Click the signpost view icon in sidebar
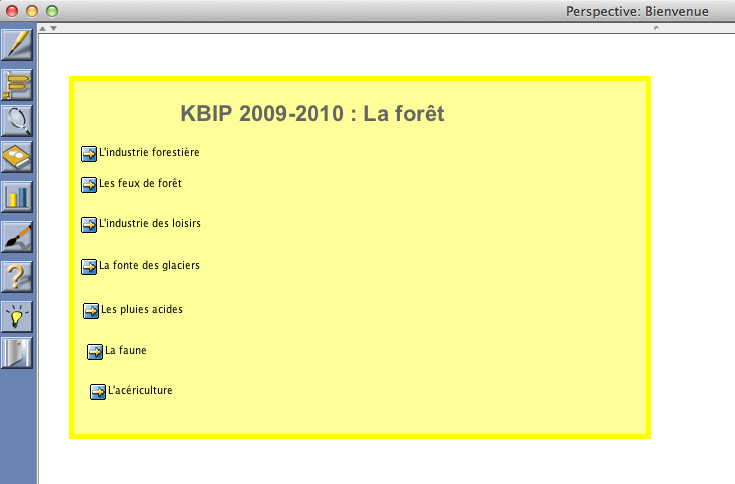This screenshot has width=735, height=484. (x=18, y=84)
